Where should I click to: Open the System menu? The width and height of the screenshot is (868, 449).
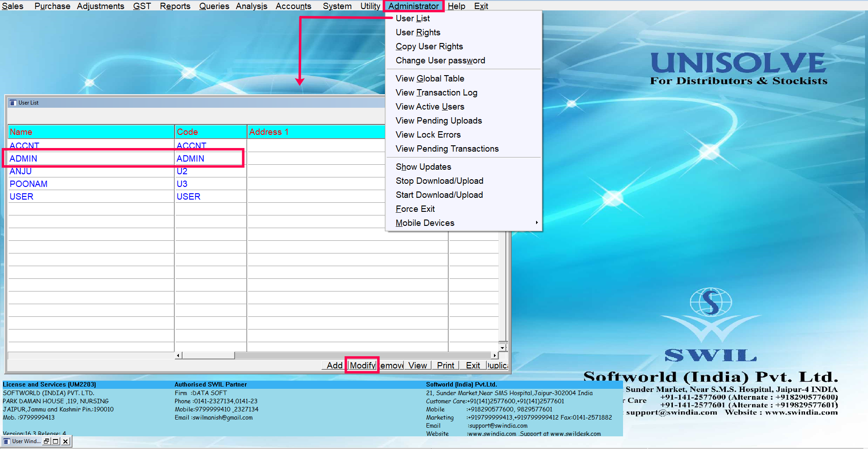pos(337,6)
